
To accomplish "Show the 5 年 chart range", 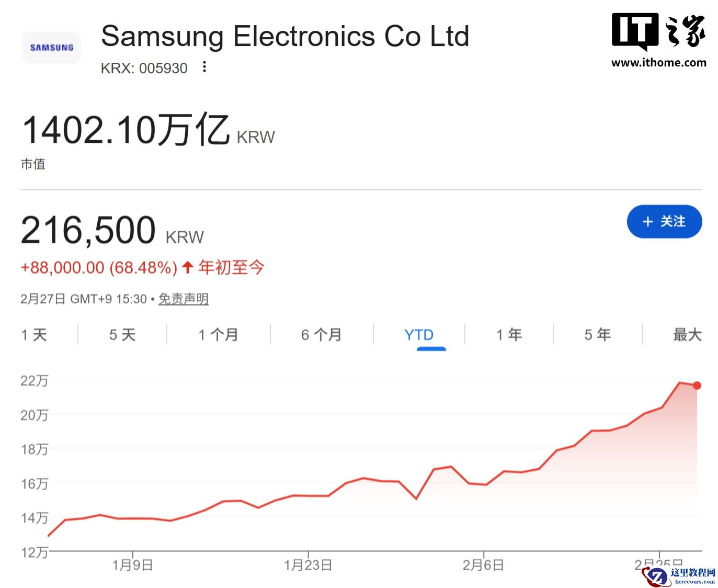I will 597,334.
